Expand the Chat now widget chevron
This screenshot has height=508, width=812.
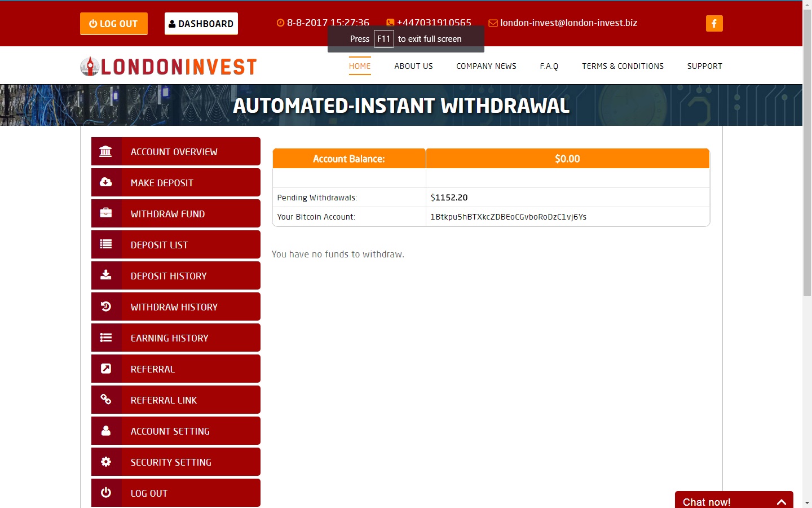(x=781, y=502)
